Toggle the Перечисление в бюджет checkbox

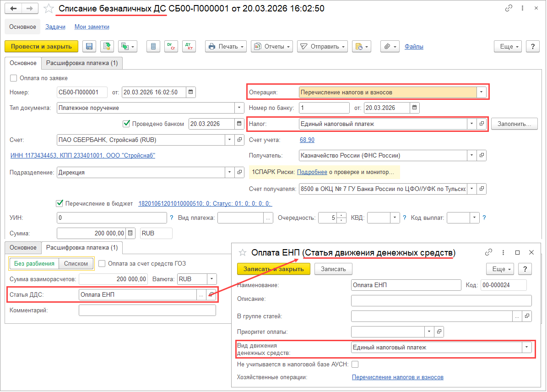[x=60, y=203]
